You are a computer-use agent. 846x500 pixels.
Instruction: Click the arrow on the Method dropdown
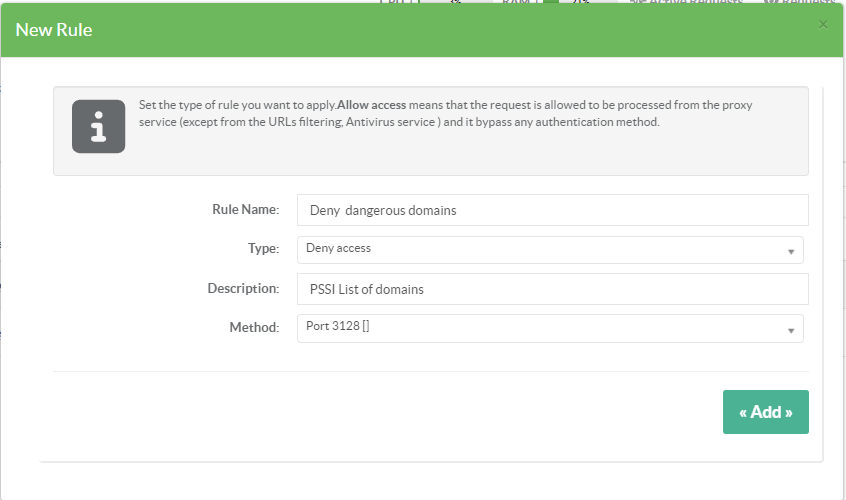point(790,330)
